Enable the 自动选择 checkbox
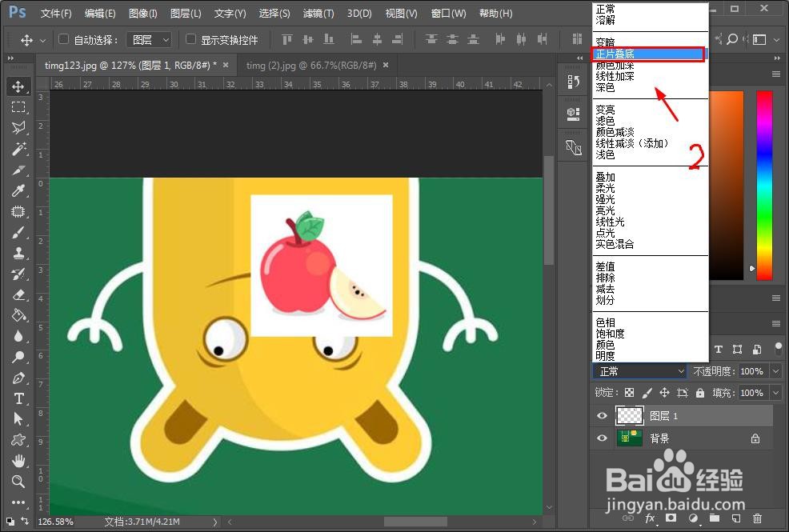 (63, 38)
